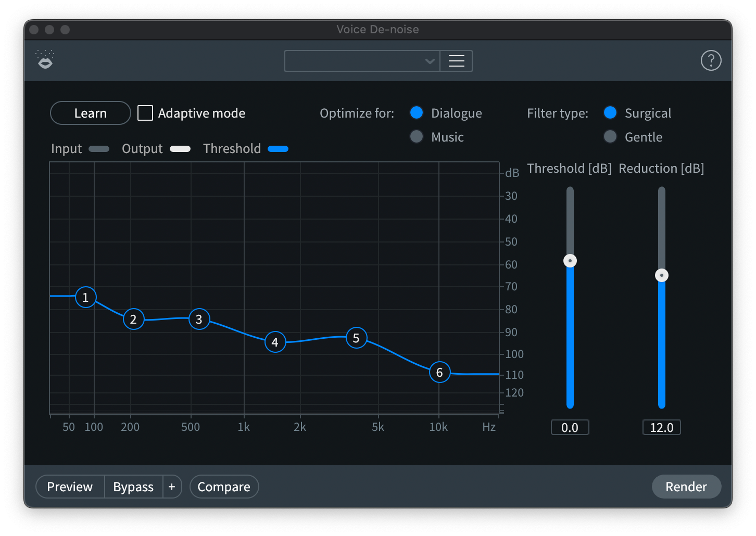Screen dimensions: 756x536
Task: Click threshold node 6 near 10k
Action: point(439,372)
